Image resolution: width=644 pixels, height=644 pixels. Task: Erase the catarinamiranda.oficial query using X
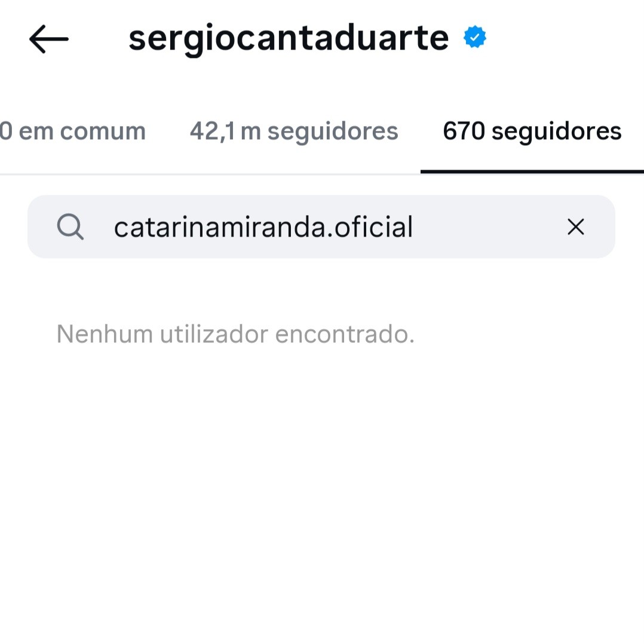pos(575,227)
